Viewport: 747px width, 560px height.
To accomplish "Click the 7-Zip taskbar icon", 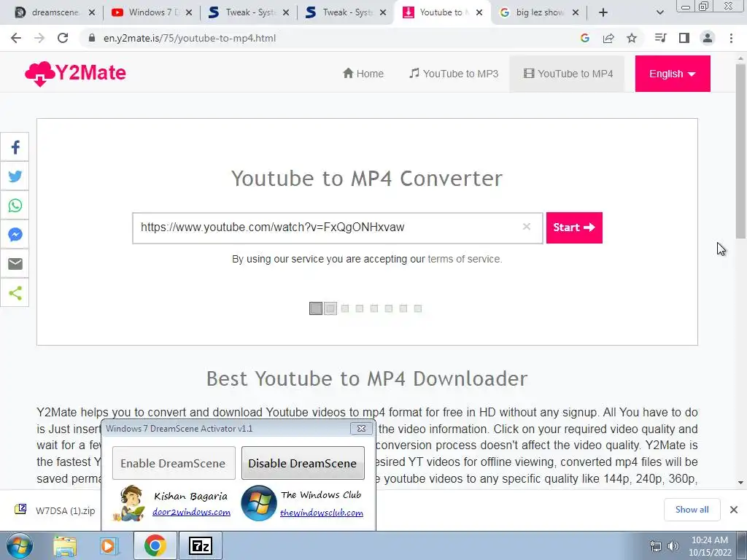I will pyautogui.click(x=200, y=546).
